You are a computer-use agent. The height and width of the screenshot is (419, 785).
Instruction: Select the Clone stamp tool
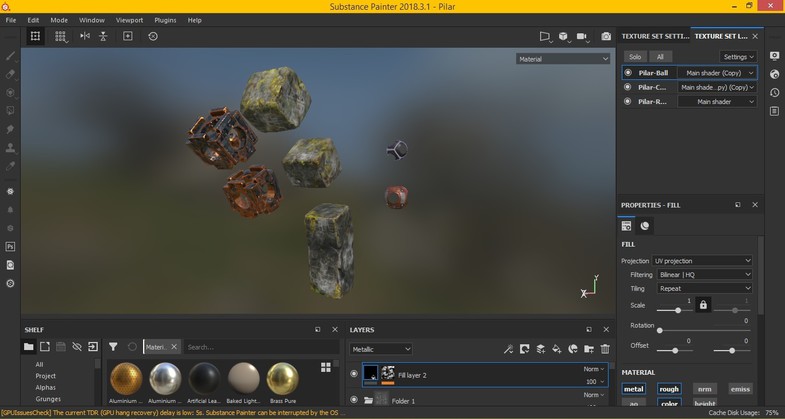10,148
